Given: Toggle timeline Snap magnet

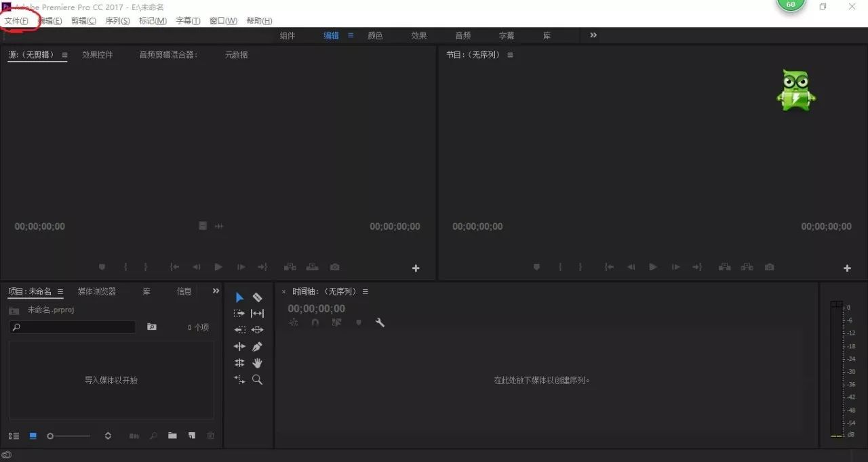Looking at the screenshot, I should 315,323.
